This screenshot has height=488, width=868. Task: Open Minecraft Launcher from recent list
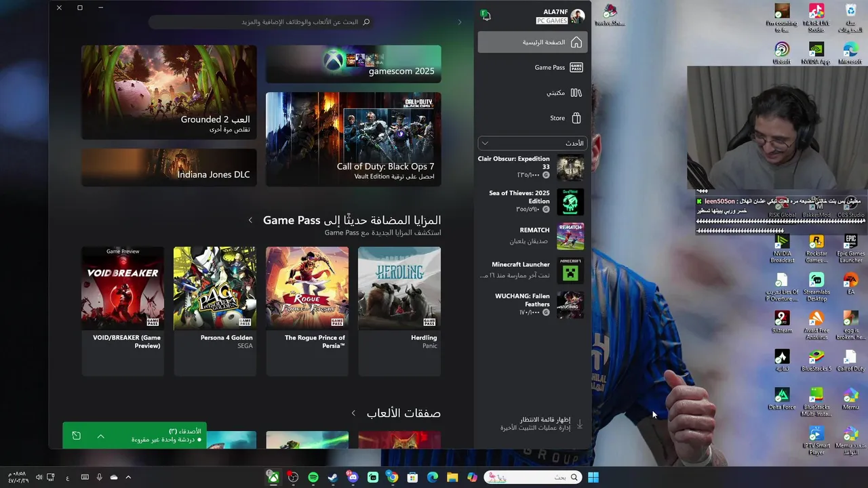pyautogui.click(x=531, y=270)
